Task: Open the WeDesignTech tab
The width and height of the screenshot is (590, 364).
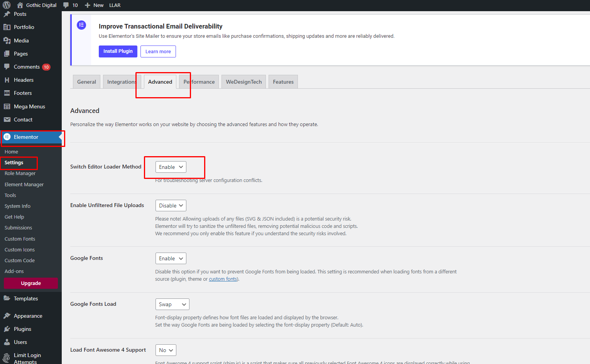Action: (244, 82)
